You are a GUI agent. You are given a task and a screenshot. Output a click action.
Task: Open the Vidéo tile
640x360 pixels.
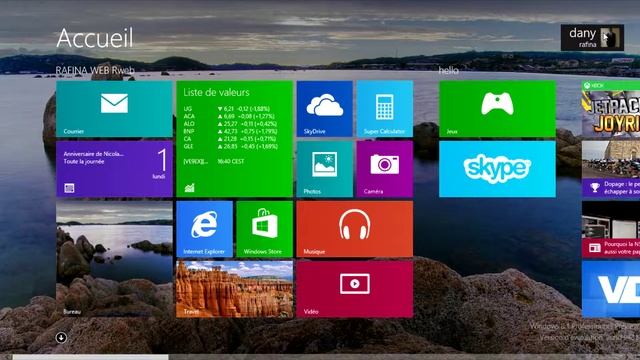tap(355, 289)
